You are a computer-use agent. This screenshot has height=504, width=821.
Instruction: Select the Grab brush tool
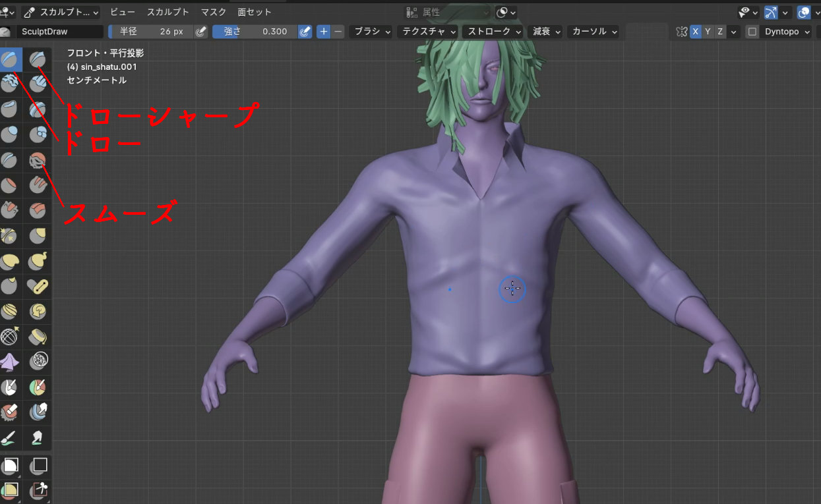37,236
